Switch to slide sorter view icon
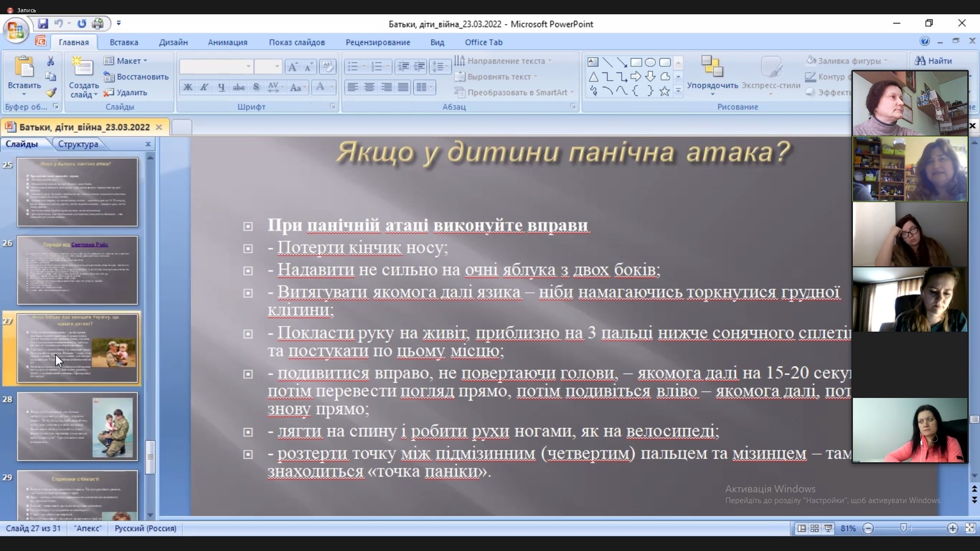Image resolution: width=980 pixels, height=551 pixels. pyautogui.click(x=815, y=529)
